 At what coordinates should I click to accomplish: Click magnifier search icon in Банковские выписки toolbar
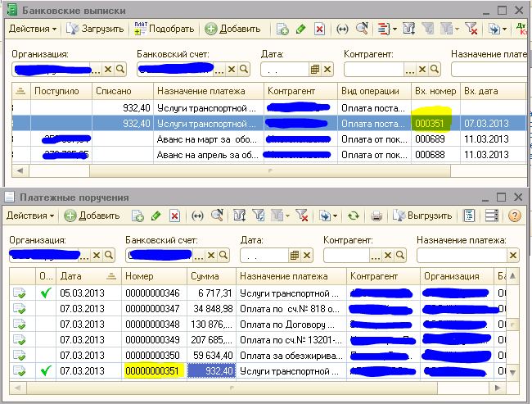coord(362,29)
